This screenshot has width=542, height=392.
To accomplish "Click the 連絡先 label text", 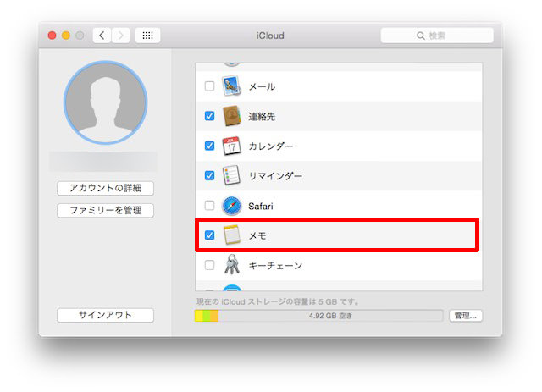I will [262, 117].
